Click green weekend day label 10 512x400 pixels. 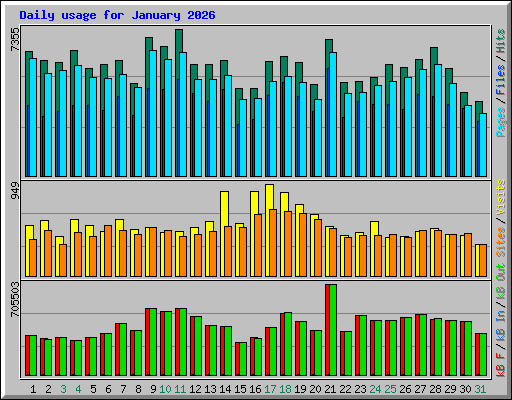[x=165, y=389]
